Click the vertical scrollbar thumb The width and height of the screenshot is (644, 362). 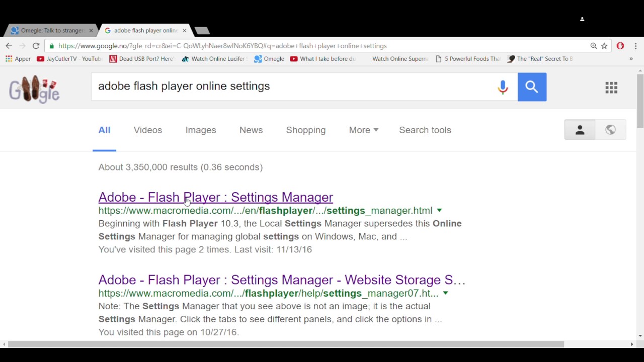[640, 101]
